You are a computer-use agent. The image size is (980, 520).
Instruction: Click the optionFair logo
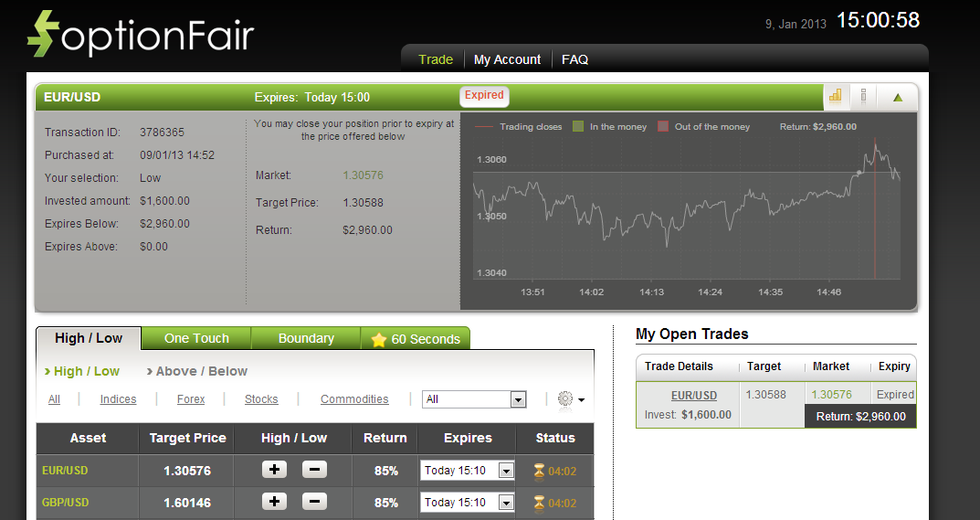(x=141, y=35)
